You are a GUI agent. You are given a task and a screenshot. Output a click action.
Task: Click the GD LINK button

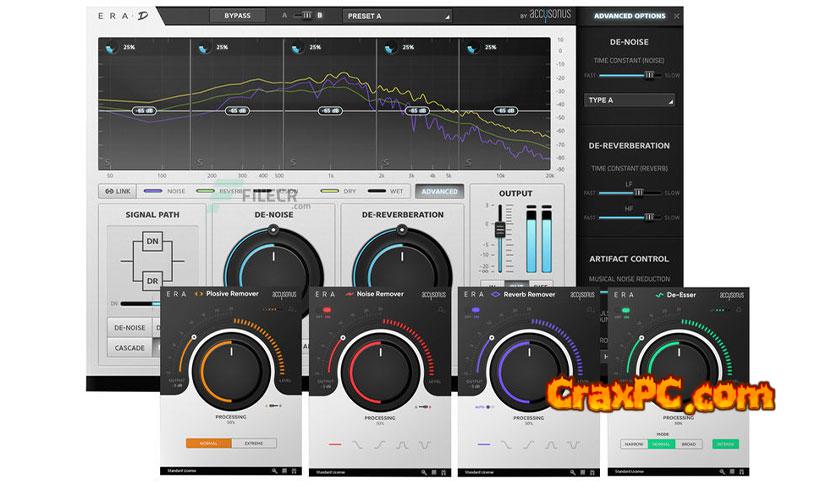[118, 191]
